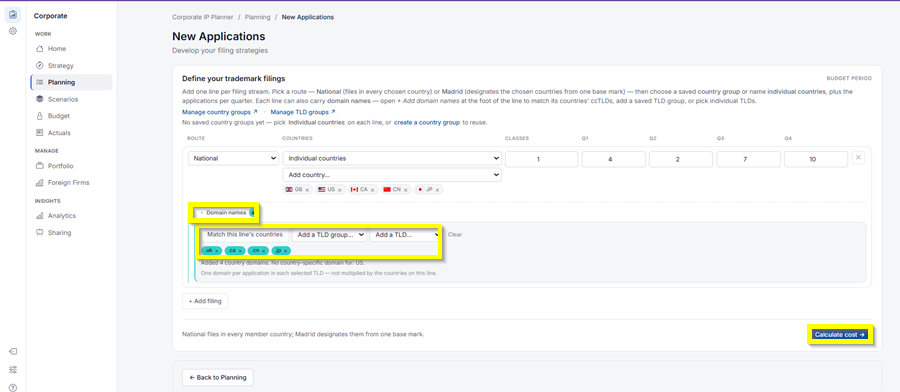The height and width of the screenshot is (392, 900).
Task: Click Clear next to TLD dropdown
Action: (455, 234)
